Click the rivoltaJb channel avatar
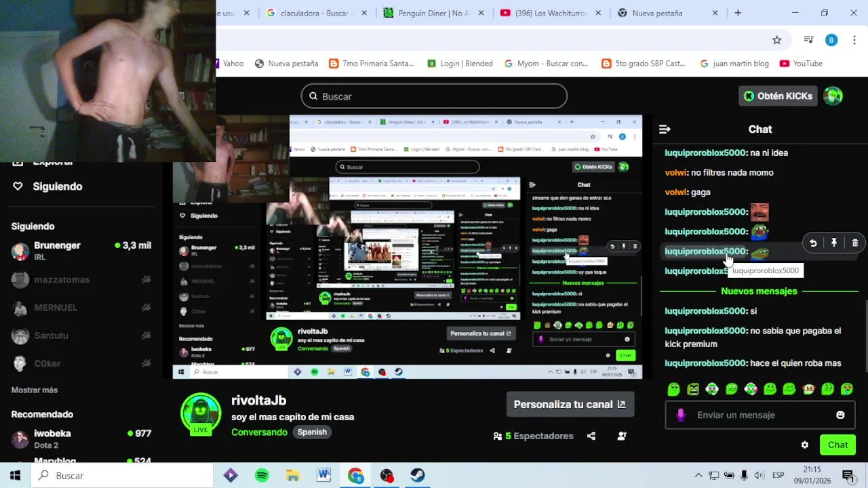The height and width of the screenshot is (488, 868). (x=201, y=413)
